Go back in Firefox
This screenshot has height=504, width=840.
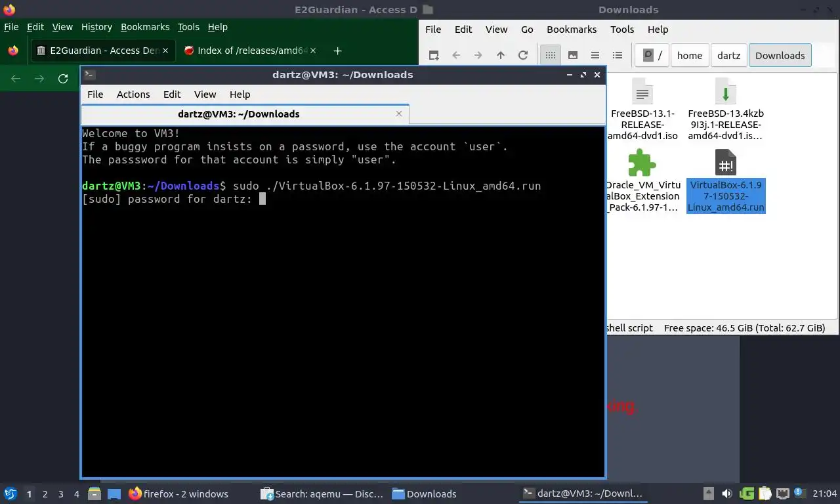[16, 79]
